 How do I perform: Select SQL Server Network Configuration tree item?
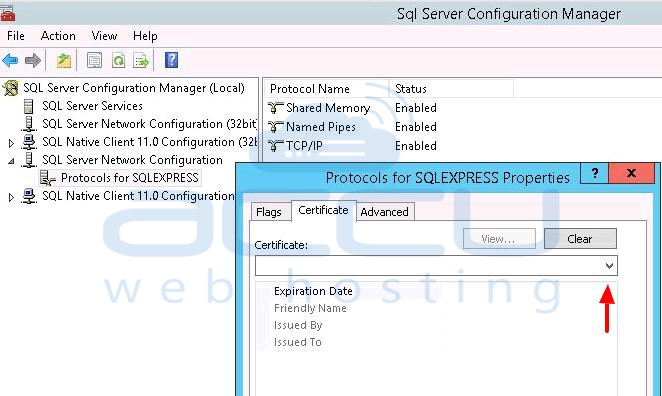[132, 160]
